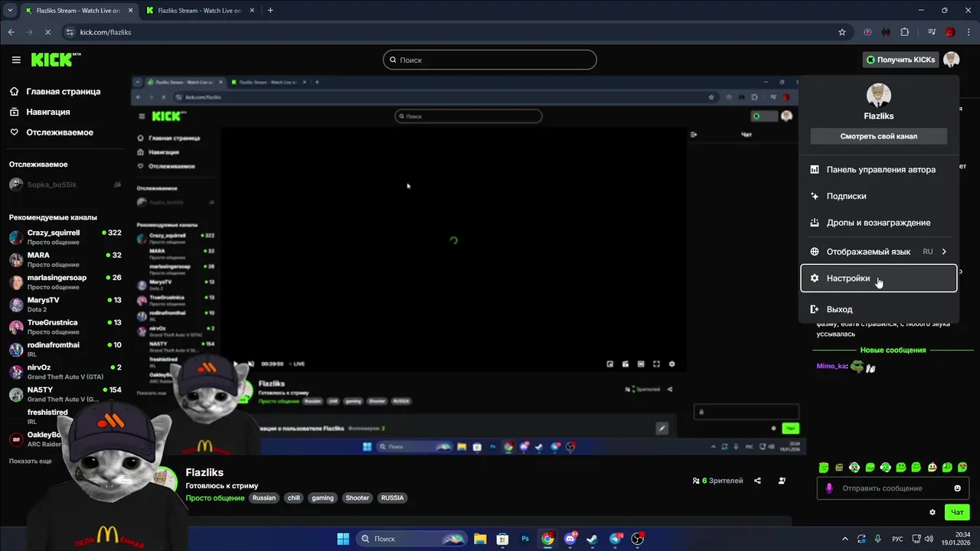Image resolution: width=980 pixels, height=551 pixels.
Task: Open chat settings gear icon
Action: click(933, 512)
